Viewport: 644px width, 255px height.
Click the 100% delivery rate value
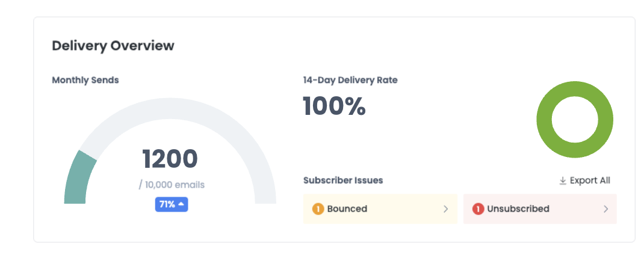(x=334, y=106)
